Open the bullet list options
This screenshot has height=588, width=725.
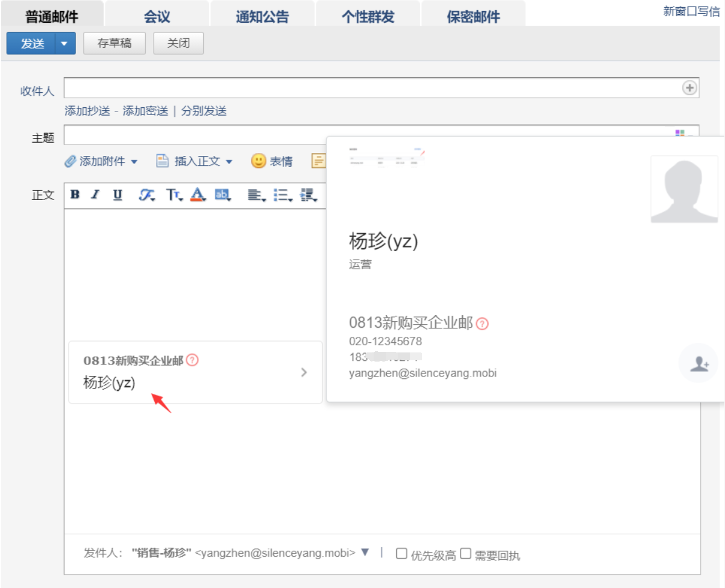[281, 195]
